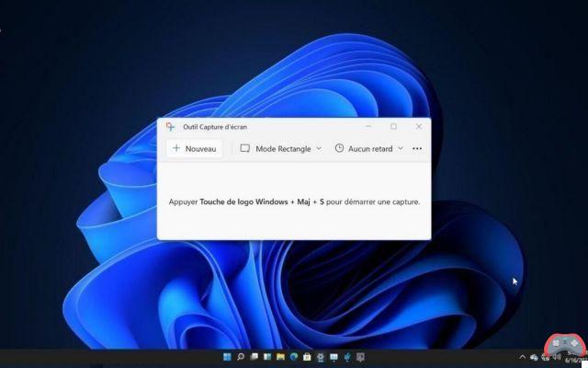Launch File Explorer from the taskbar
Image resolution: width=588 pixels, height=368 pixels.
(280, 357)
